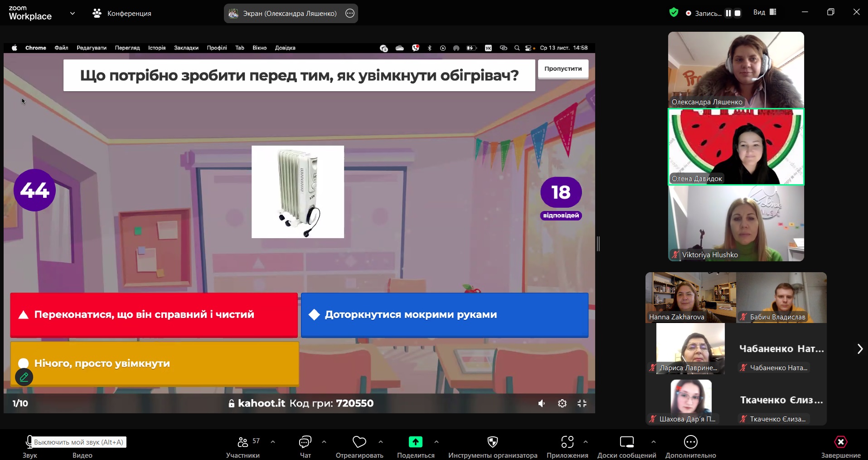Screen dimensions: 868x460
Task: Click the Пропустити skip button
Action: pos(563,69)
